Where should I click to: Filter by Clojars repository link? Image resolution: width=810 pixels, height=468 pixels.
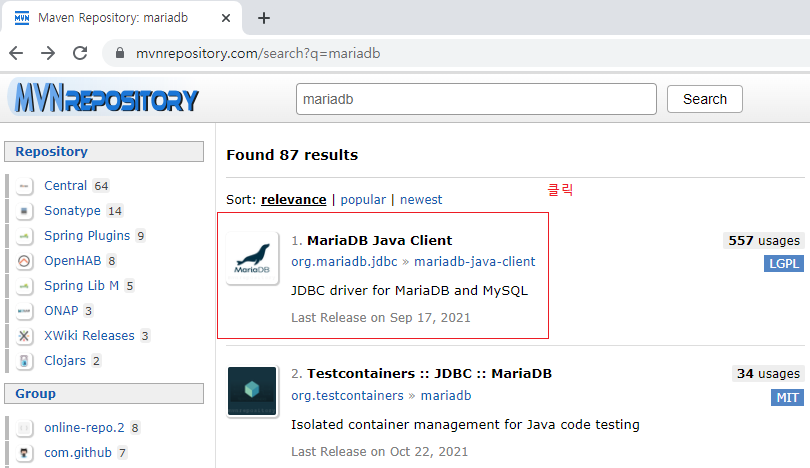(x=65, y=361)
